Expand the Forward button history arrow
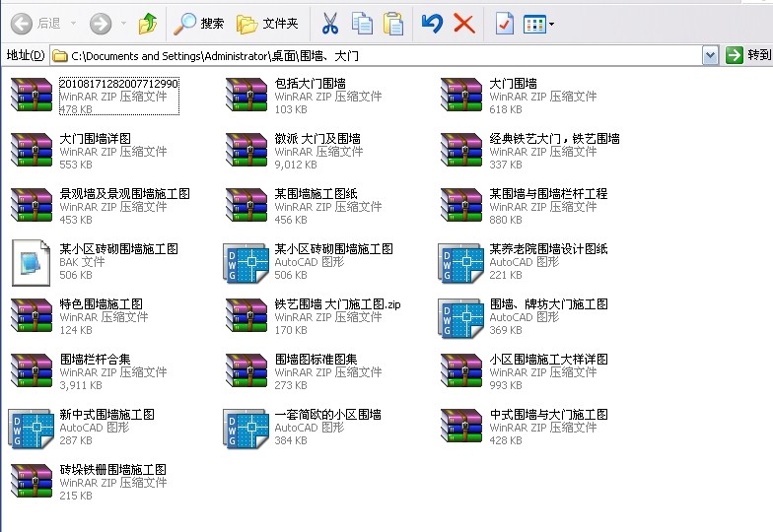The image size is (773, 532). 123,23
